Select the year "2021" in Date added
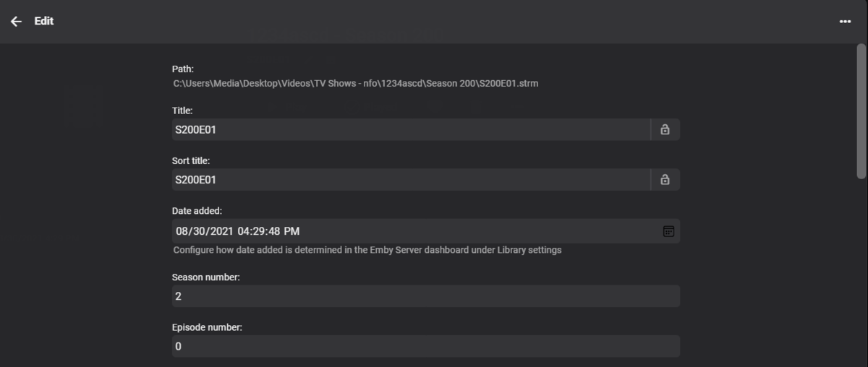868x367 pixels. click(221, 231)
